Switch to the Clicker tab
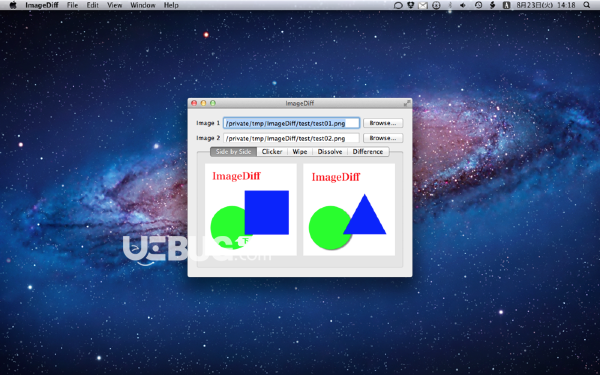600x375 pixels. 272,152
